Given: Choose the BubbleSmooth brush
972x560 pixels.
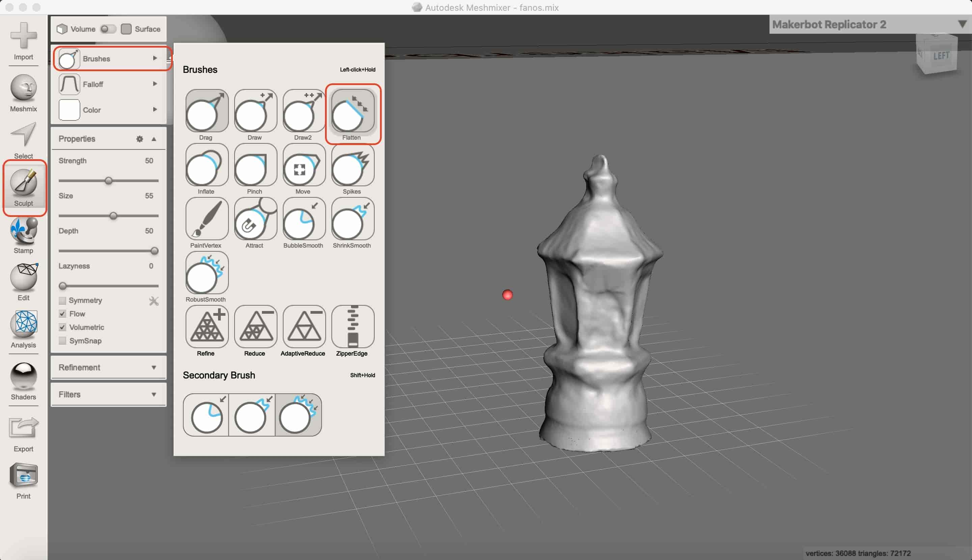Looking at the screenshot, I should tap(304, 219).
